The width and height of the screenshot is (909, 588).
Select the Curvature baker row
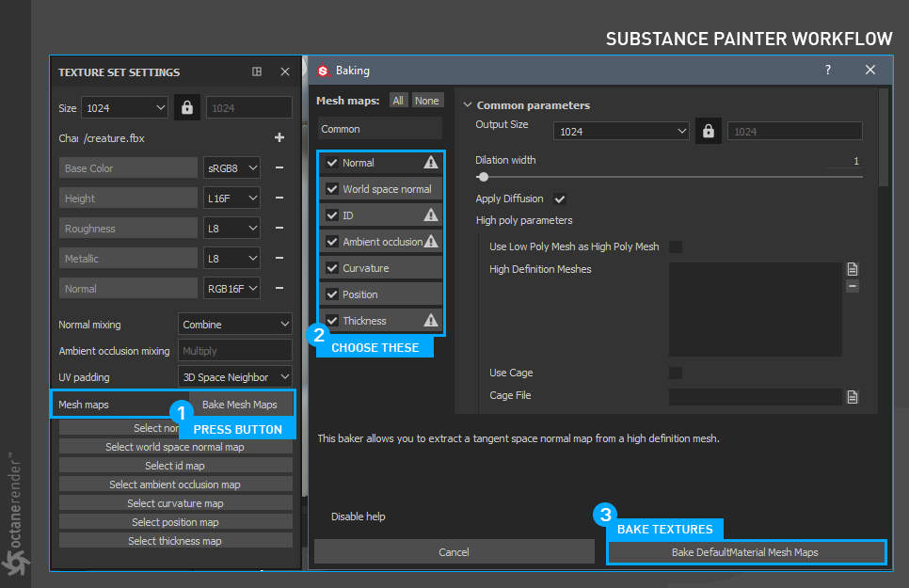[381, 268]
